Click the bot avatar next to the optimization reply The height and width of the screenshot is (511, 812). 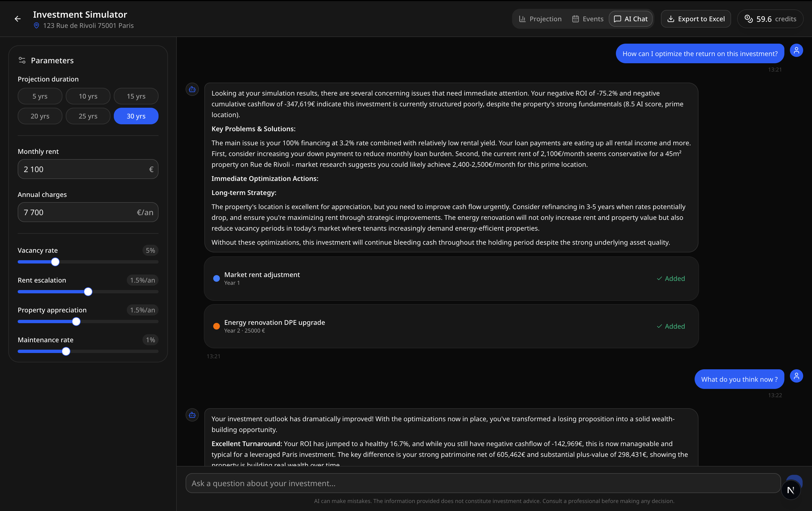click(192, 89)
